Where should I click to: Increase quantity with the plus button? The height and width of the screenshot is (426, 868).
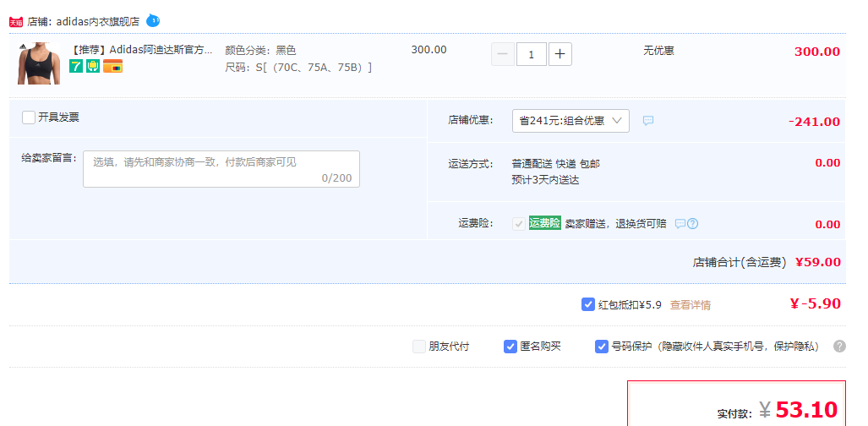click(x=560, y=54)
